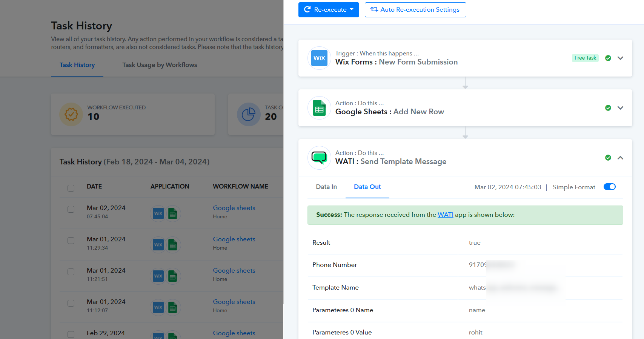The height and width of the screenshot is (339, 644).
Task: Click the timestamp Mar 02, 2024 07:45:03
Action: (x=508, y=187)
